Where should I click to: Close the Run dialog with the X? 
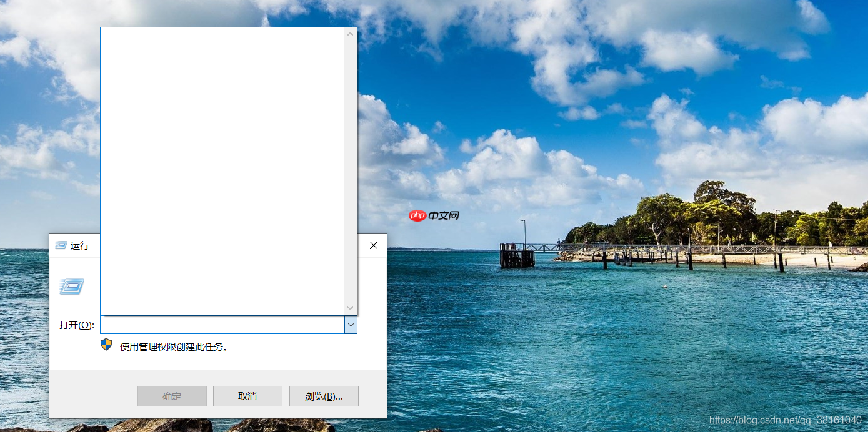(x=373, y=245)
